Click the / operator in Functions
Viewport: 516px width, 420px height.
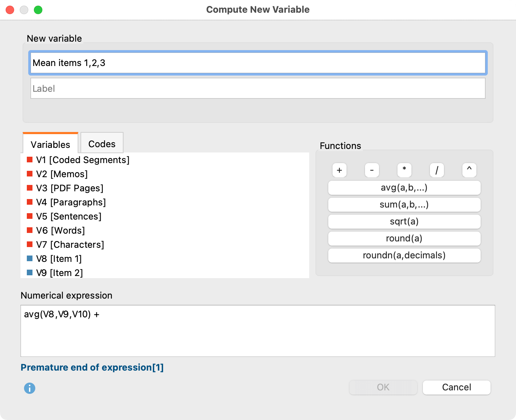437,170
